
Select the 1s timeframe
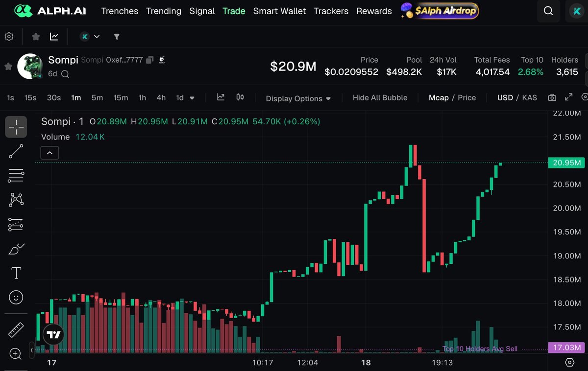[x=10, y=98]
